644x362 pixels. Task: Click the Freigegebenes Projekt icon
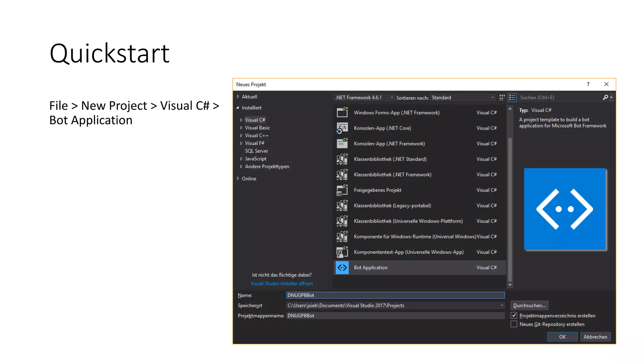pyautogui.click(x=342, y=190)
